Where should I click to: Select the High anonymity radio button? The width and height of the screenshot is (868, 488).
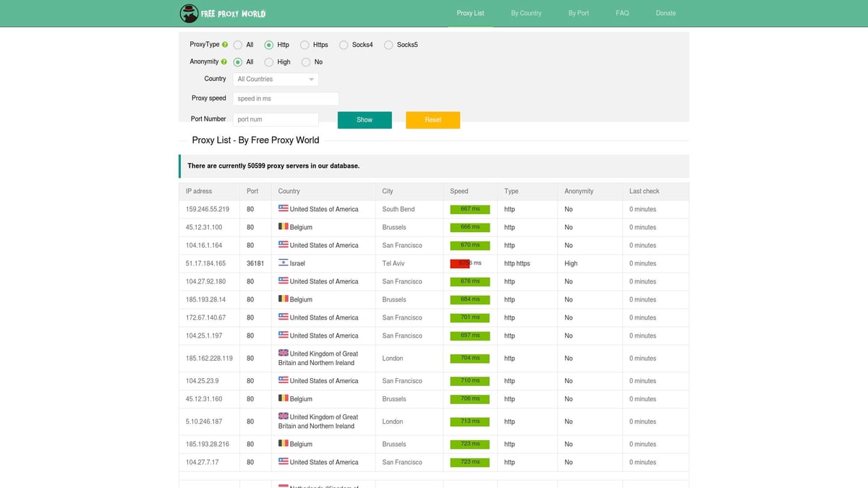269,62
